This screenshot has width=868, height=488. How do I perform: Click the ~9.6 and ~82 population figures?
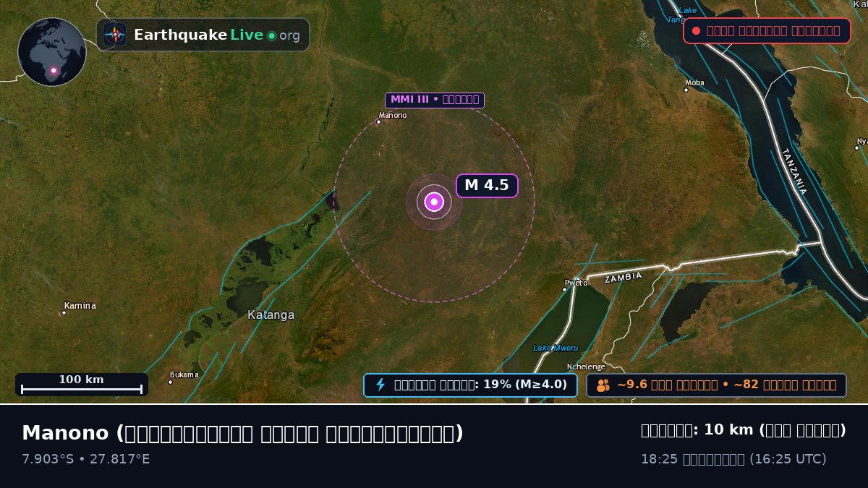716,385
